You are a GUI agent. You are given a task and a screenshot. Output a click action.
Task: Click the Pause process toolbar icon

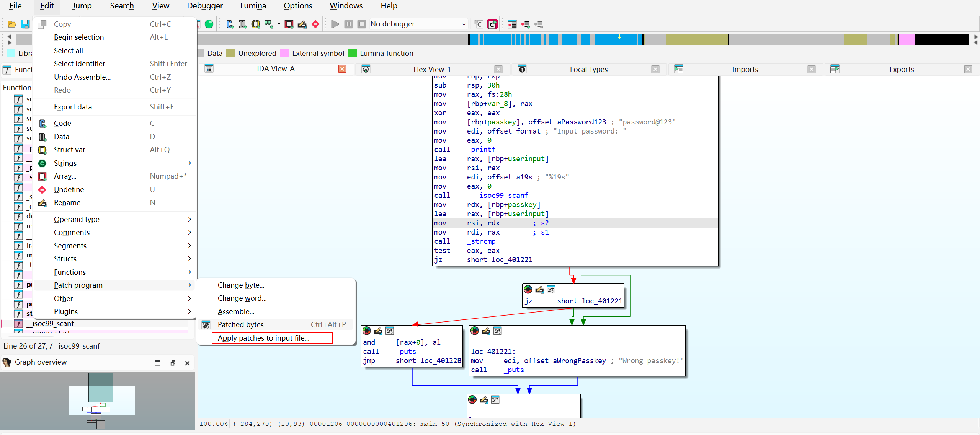click(348, 24)
